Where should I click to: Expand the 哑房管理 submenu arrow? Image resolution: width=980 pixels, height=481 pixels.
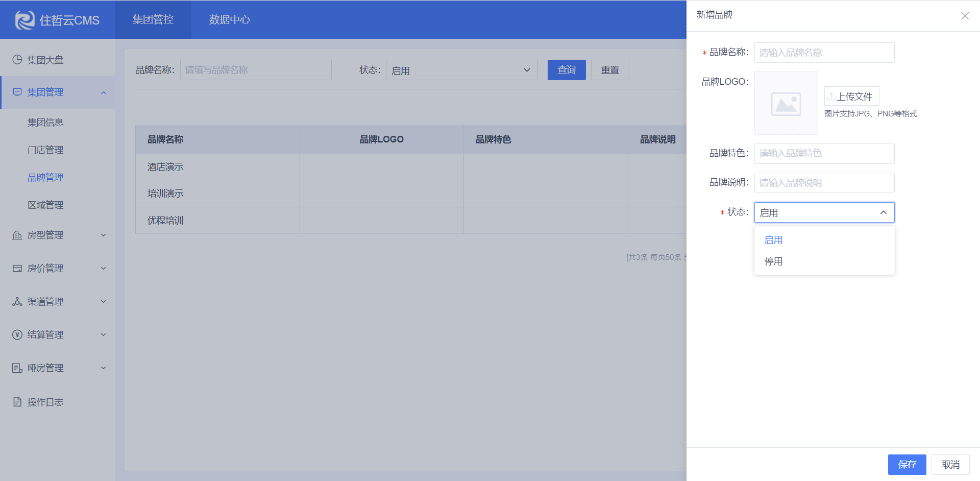click(104, 368)
